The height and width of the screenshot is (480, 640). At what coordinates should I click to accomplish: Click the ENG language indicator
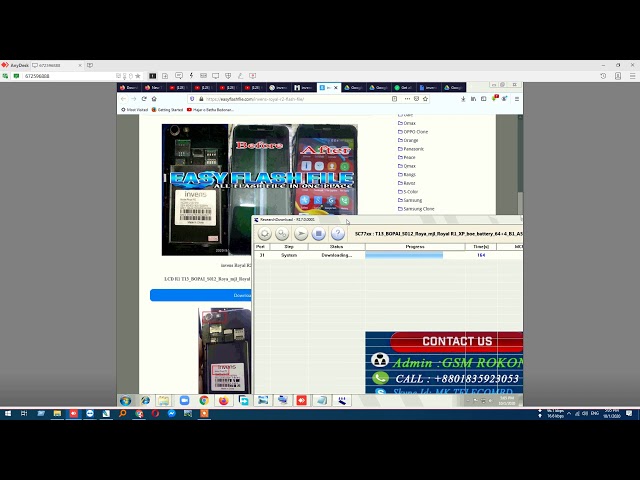[x=595, y=413]
